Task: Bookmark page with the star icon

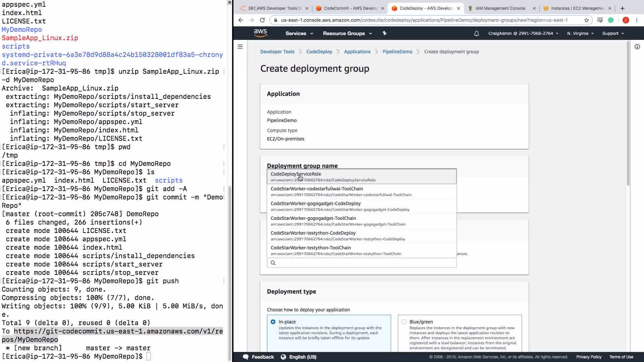Action: tap(586, 20)
